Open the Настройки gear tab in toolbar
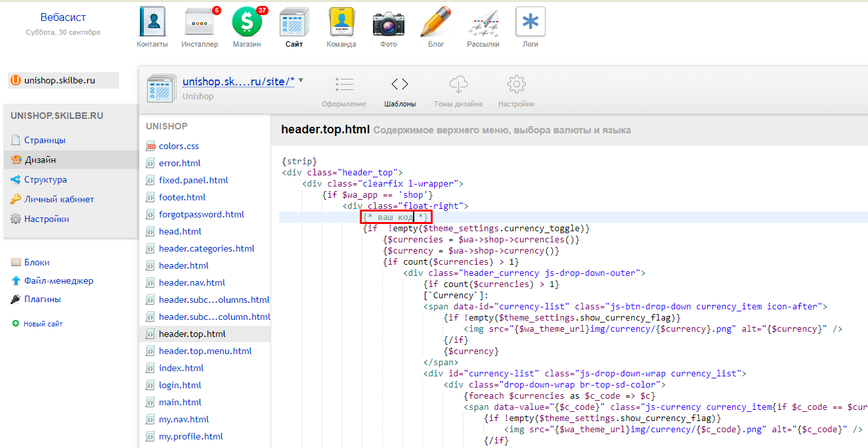Viewport: 868px width, 448px height. [x=516, y=91]
